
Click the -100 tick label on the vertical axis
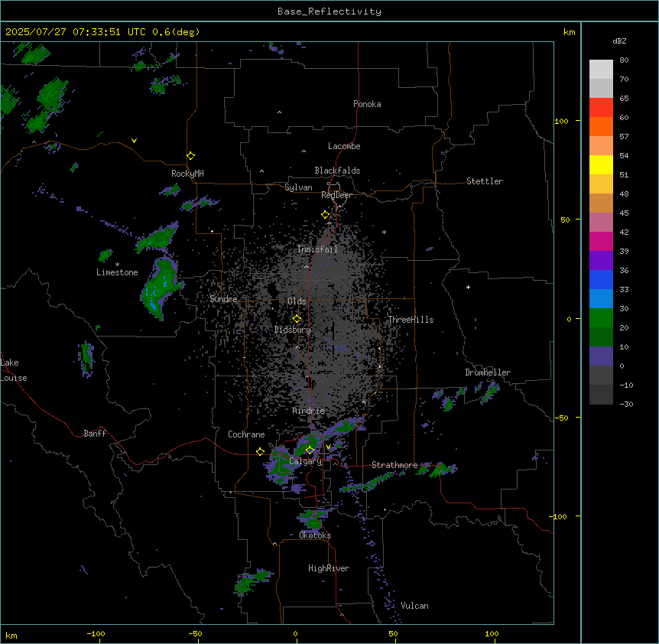click(x=559, y=516)
